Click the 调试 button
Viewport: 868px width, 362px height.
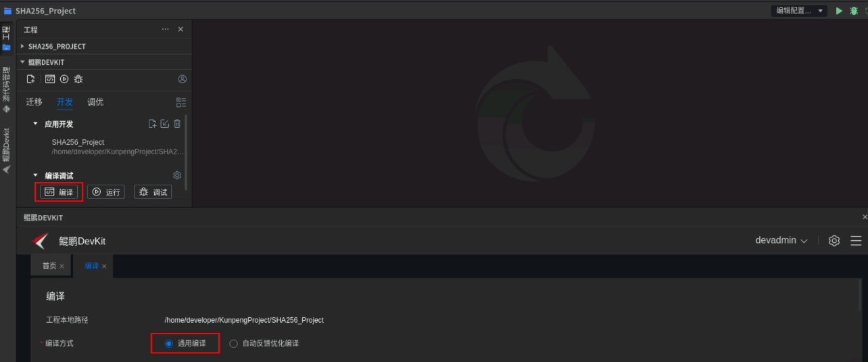coord(153,192)
